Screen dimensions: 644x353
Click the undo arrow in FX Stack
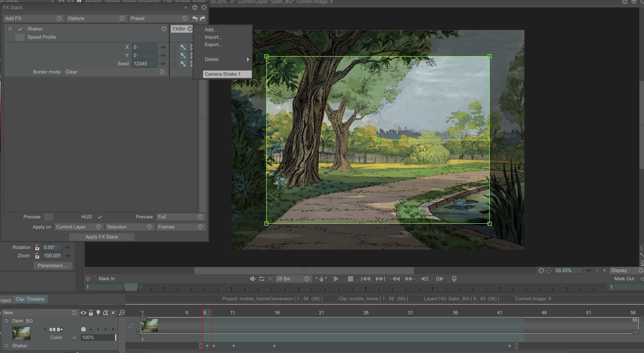pos(195,18)
